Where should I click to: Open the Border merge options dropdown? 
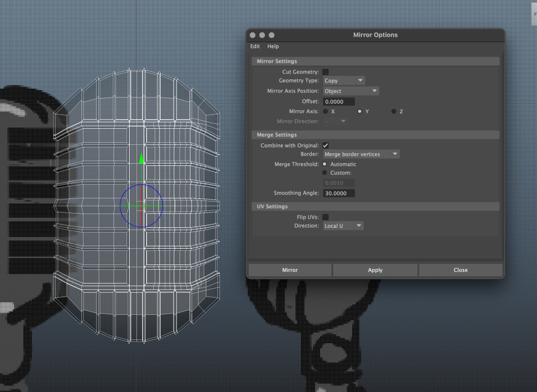click(361, 154)
